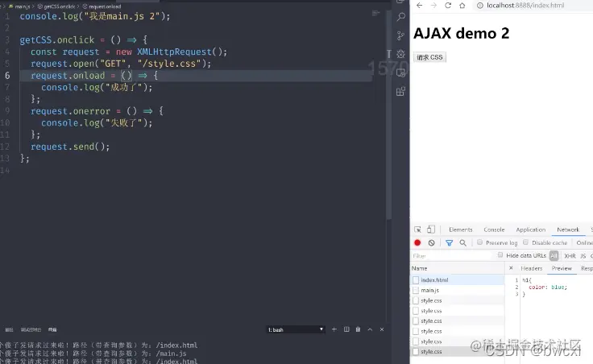Click the const request = new XMLHttpRequest() line

[129, 52]
